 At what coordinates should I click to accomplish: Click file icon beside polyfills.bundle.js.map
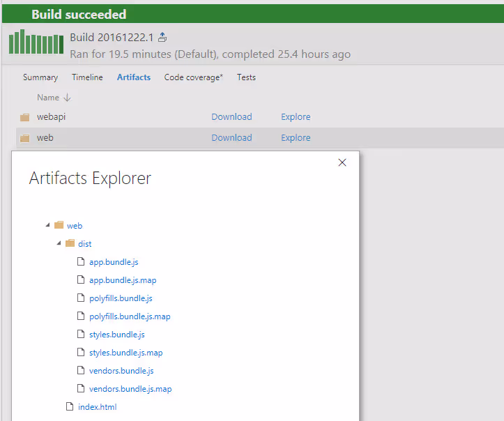pos(81,316)
